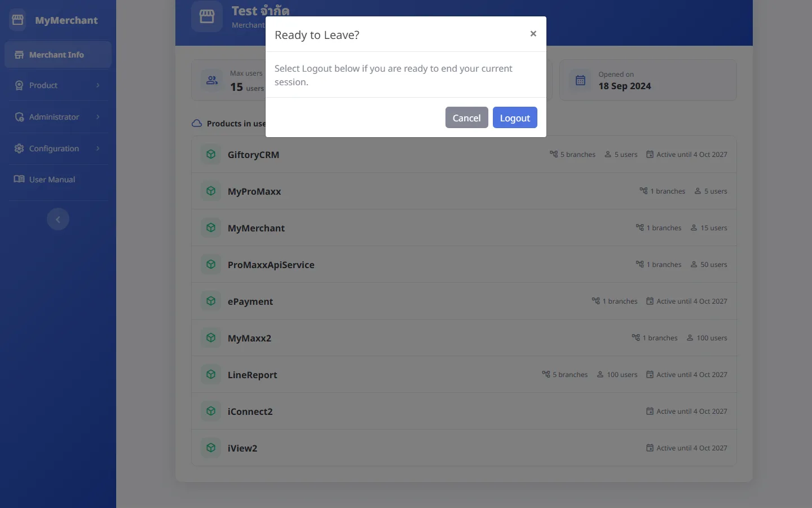
Task: Click the cloud icon beside Products in use
Action: click(x=197, y=124)
